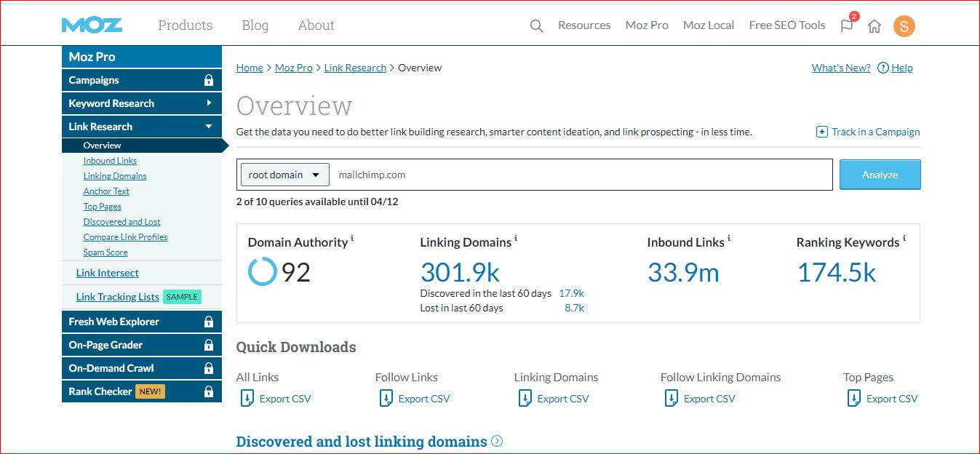
Task: Click the Moz Pro sidebar header
Action: (x=142, y=57)
